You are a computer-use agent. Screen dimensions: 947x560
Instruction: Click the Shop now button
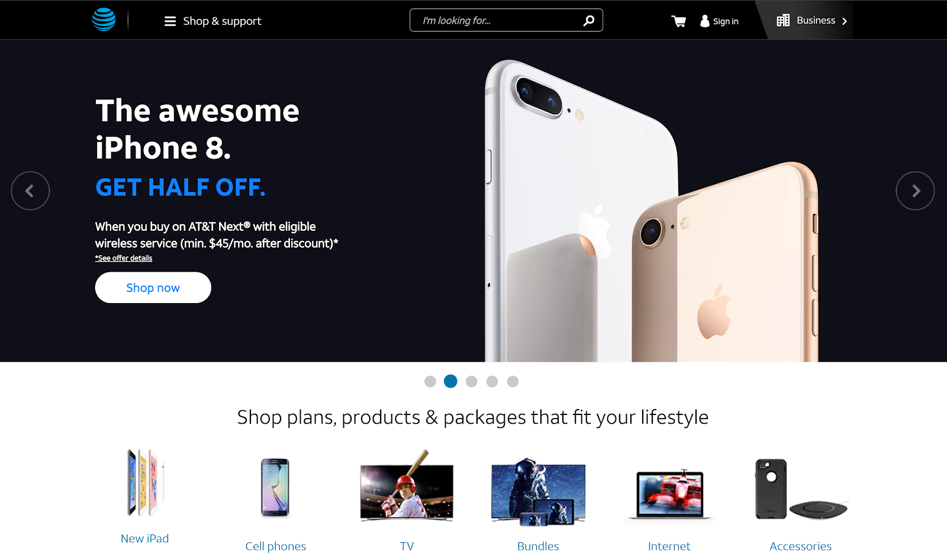153,288
